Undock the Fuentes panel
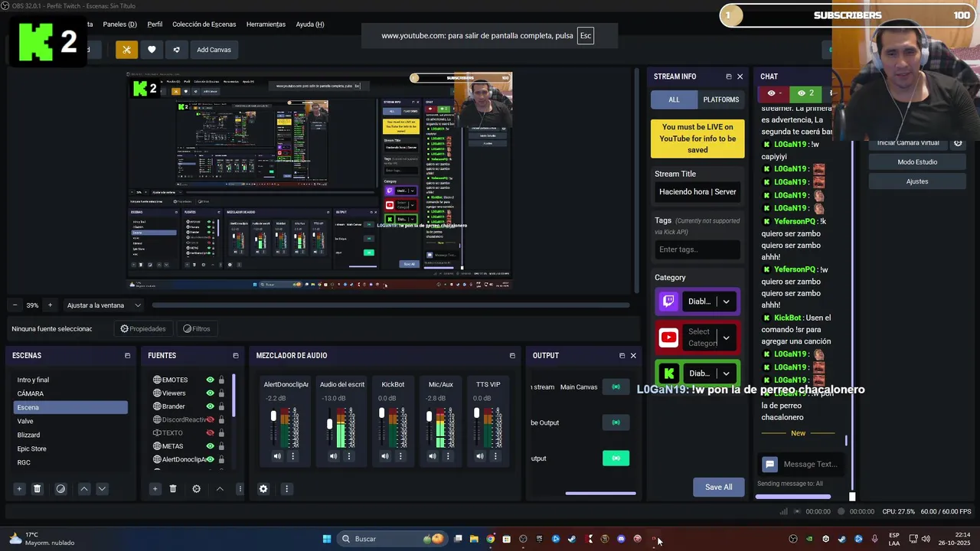This screenshot has height=551, width=980. click(x=235, y=356)
